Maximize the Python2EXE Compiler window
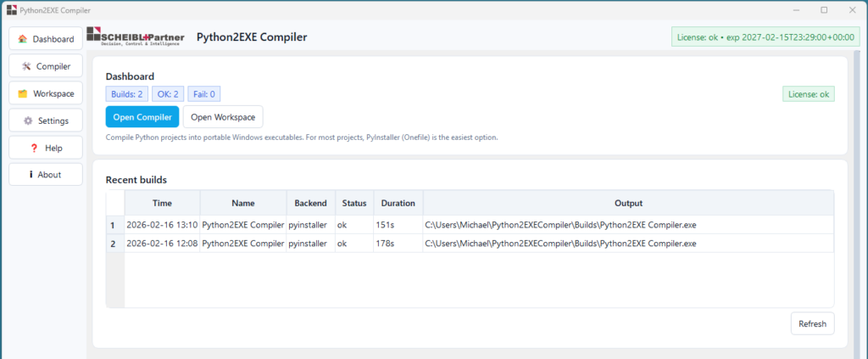868x359 pixels. tap(824, 10)
